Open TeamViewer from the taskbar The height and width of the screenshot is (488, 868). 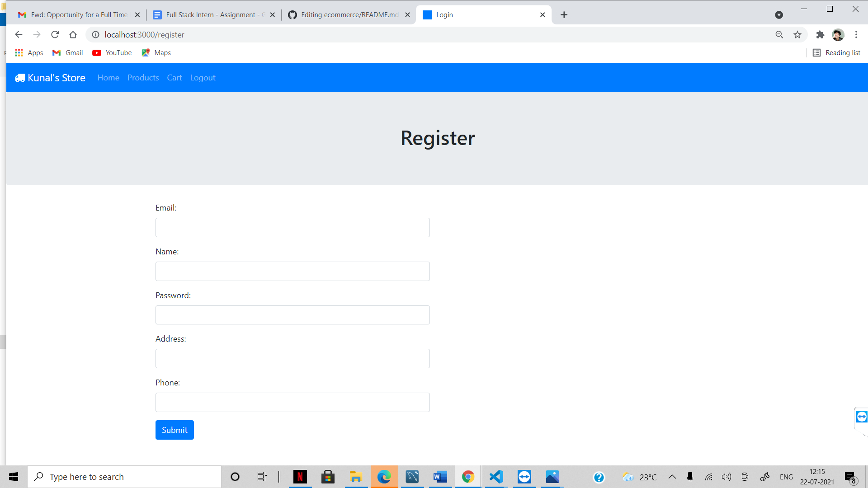pyautogui.click(x=524, y=477)
